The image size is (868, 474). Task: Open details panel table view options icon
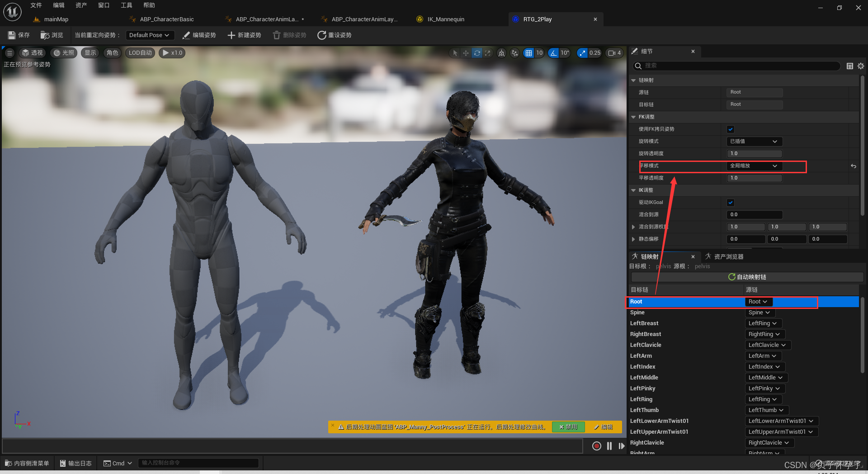click(850, 66)
